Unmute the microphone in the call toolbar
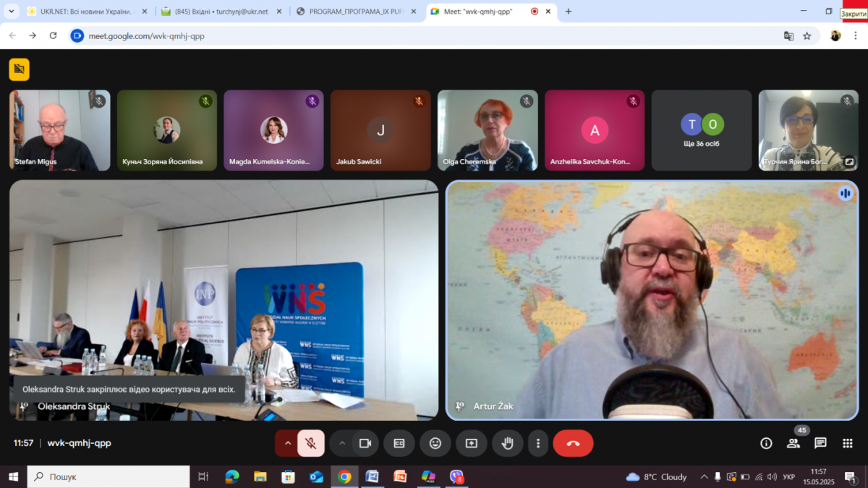 (x=311, y=443)
